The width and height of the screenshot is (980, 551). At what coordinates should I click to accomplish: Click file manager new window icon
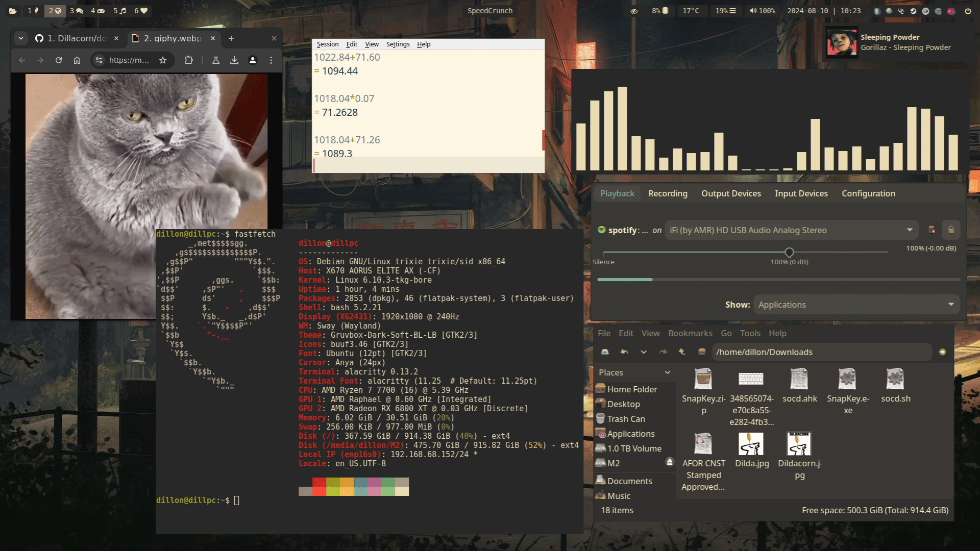pyautogui.click(x=605, y=352)
